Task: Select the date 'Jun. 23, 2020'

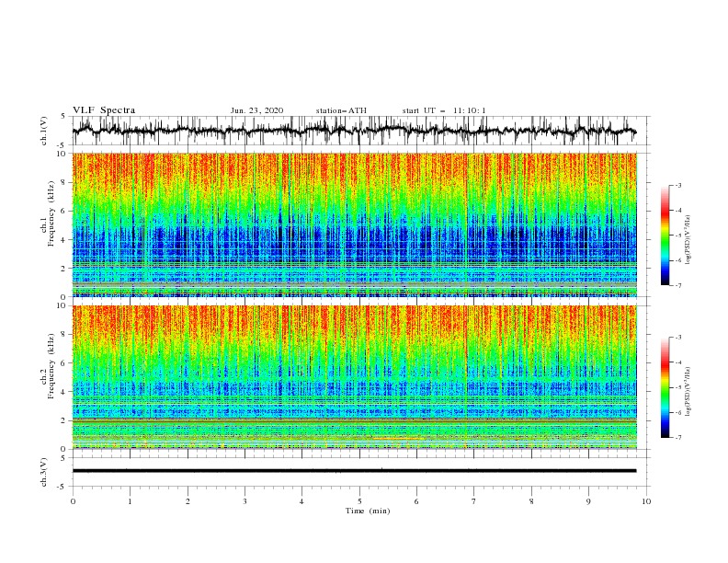Action: click(256, 110)
